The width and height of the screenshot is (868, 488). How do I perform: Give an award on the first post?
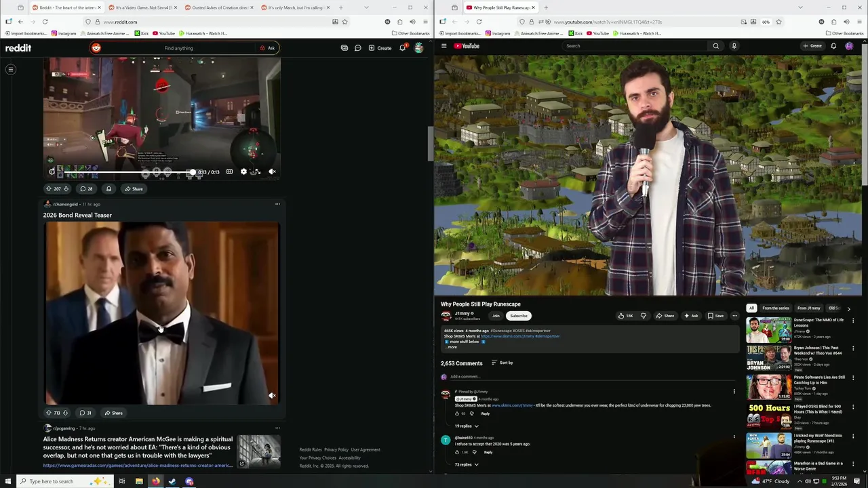[x=108, y=189]
